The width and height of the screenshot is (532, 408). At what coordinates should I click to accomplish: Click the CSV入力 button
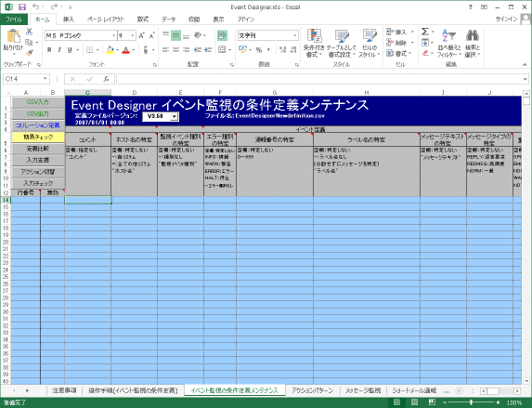[38, 102]
